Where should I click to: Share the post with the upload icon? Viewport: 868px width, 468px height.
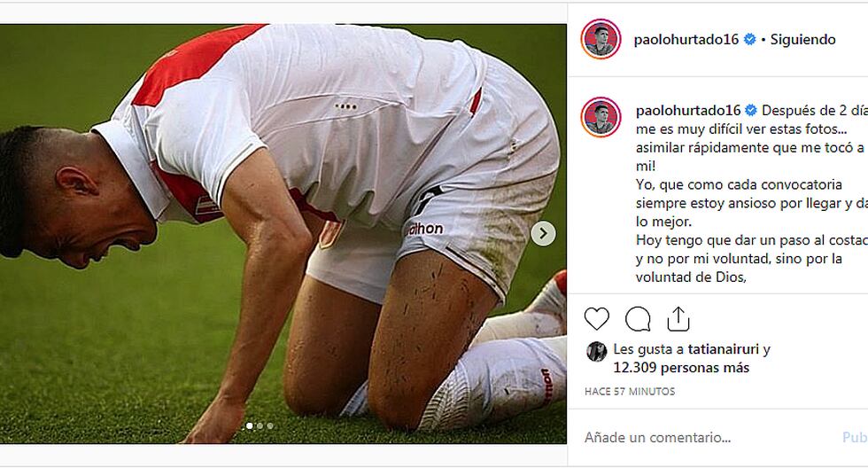(x=678, y=319)
